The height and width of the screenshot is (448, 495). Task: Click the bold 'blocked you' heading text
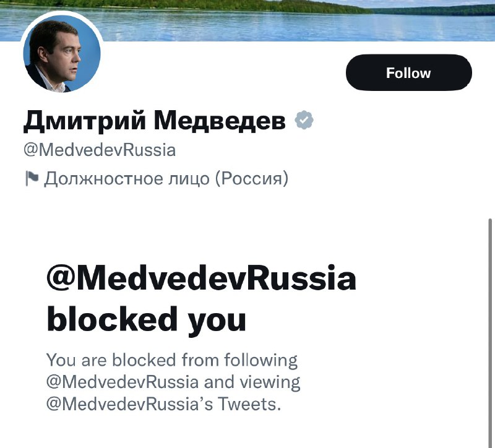coord(146,319)
